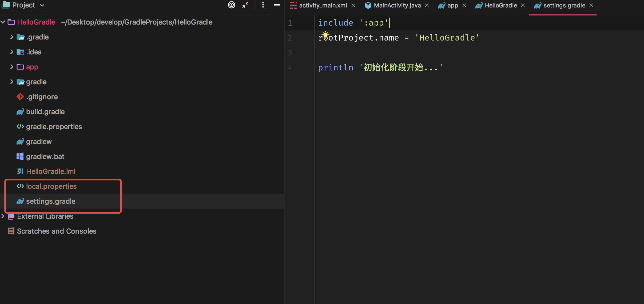Image resolution: width=644 pixels, height=304 pixels.
Task: Select local.properties in project tree
Action: click(51, 186)
